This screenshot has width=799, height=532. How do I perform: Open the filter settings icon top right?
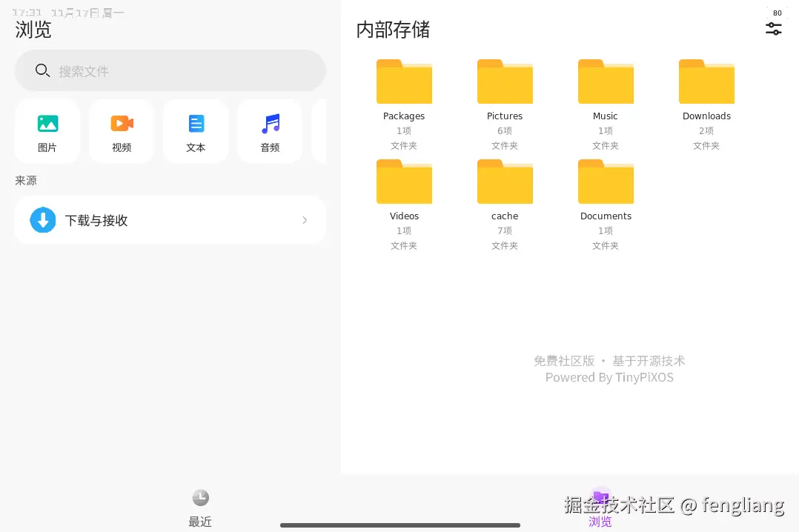pos(773,28)
